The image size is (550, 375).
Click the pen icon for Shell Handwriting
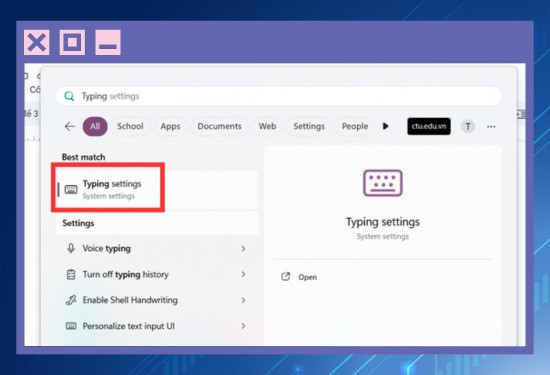(x=71, y=300)
